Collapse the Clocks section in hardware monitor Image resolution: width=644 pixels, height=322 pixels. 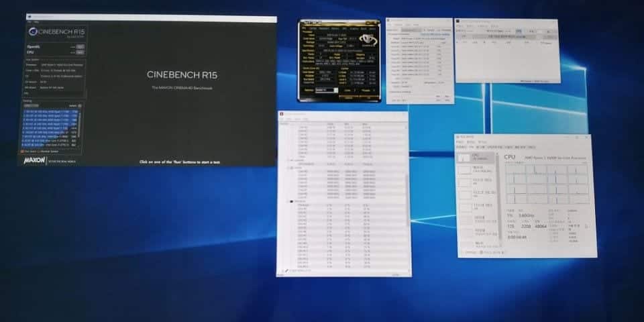[288, 168]
